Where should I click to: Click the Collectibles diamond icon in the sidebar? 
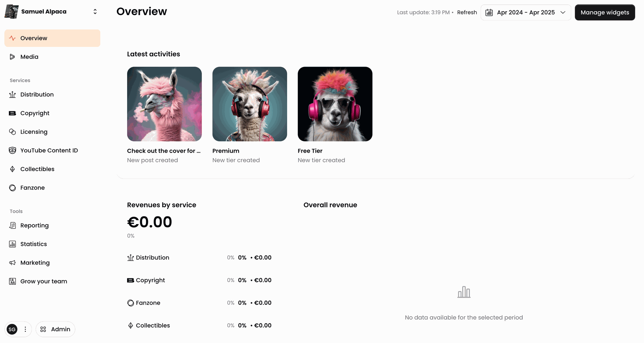(x=12, y=169)
